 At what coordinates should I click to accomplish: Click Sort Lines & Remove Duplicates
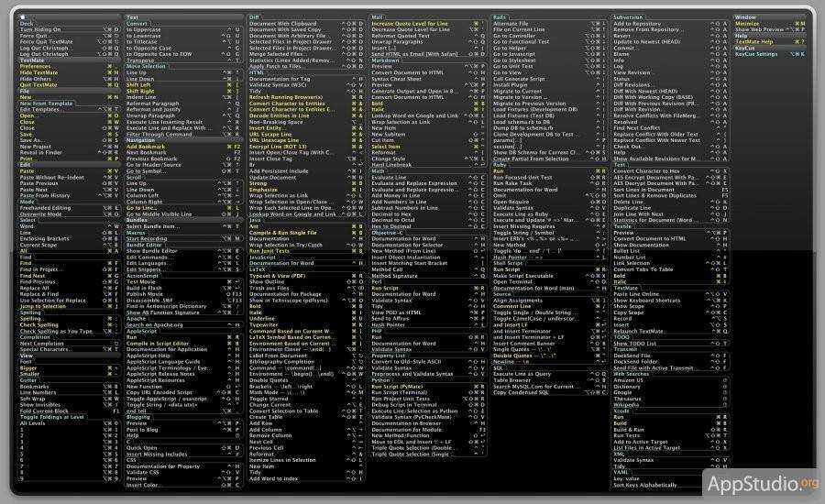(x=654, y=195)
